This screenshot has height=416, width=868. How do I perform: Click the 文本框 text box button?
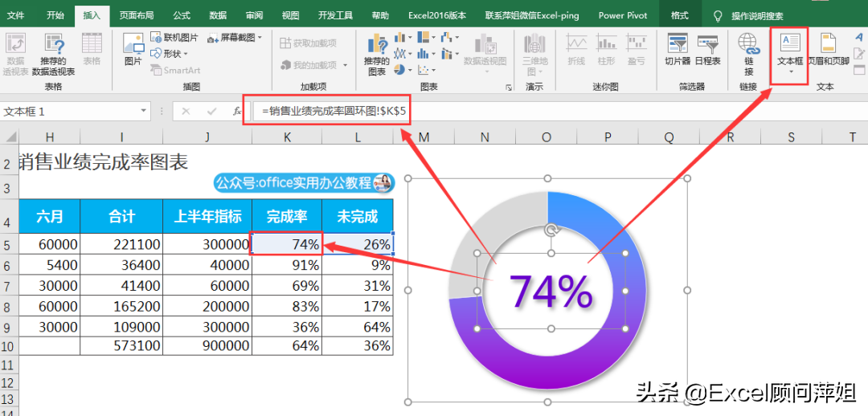790,50
